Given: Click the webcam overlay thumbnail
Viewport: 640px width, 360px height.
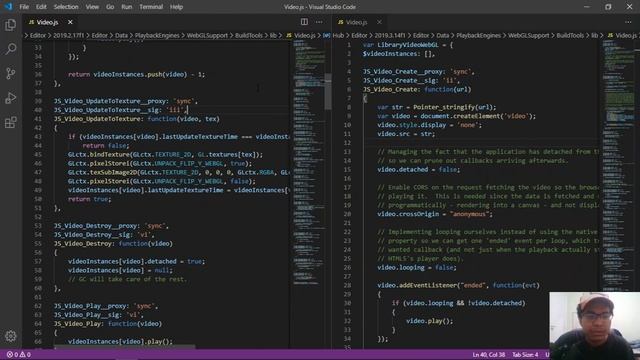Looking at the screenshot, I should pyautogui.click(x=594, y=325).
